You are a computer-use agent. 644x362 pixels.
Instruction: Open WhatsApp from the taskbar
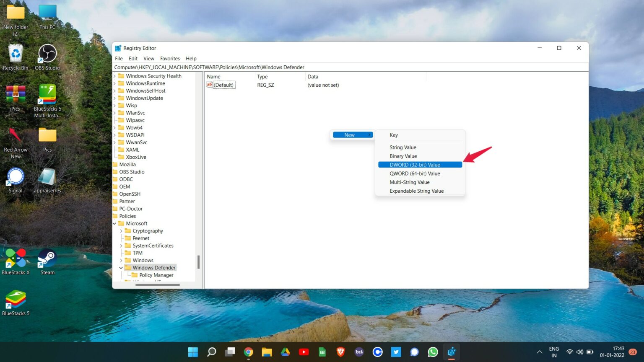433,352
